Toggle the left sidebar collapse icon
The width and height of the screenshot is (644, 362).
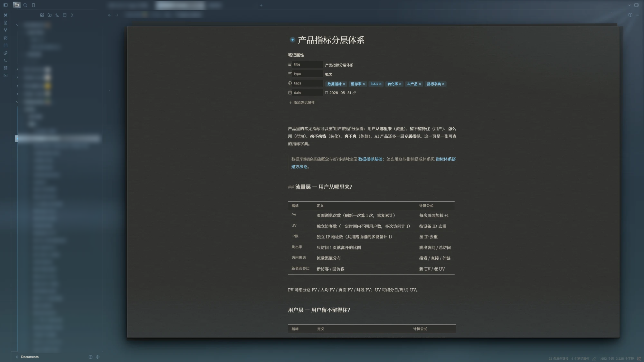5,5
